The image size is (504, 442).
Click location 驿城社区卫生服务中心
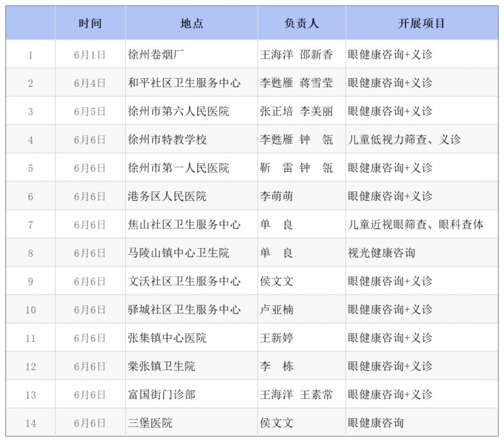[x=184, y=309]
